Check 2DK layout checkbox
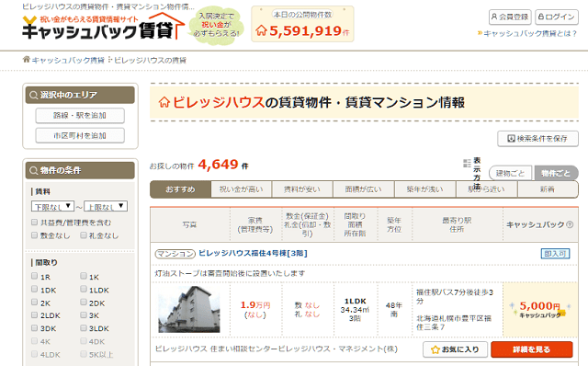This screenshot has width=588, height=366. (x=84, y=303)
